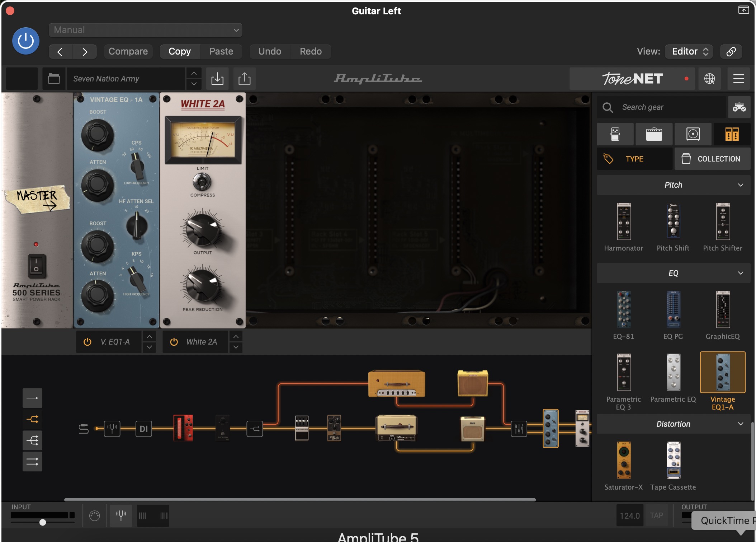
Task: Click the Paste button
Action: [x=221, y=52]
